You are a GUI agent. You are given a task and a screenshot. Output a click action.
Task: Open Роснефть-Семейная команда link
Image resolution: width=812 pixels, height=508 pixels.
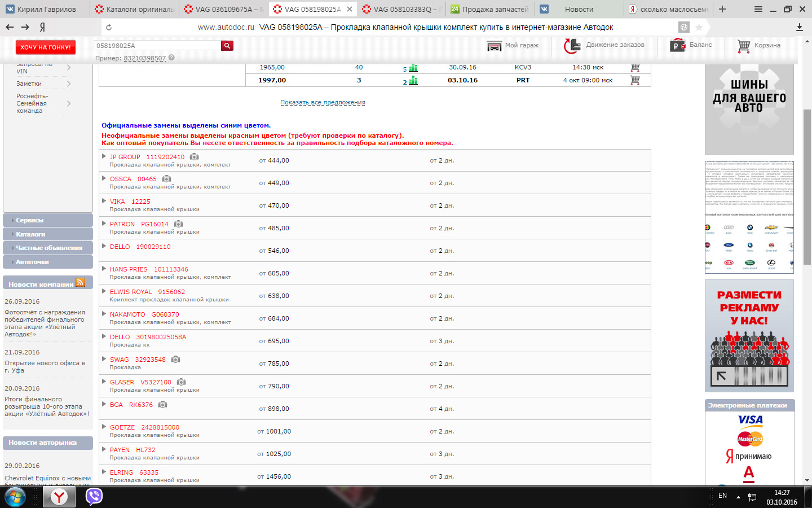32,103
